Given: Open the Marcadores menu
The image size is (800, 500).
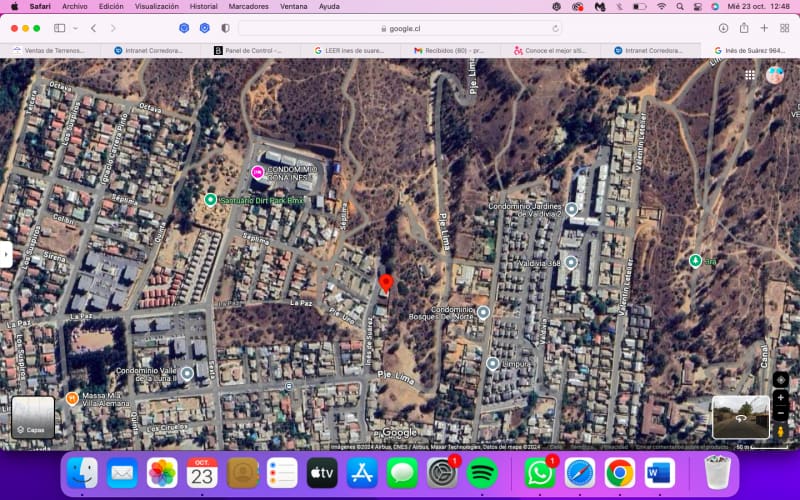Looking at the screenshot, I should coord(248,7).
